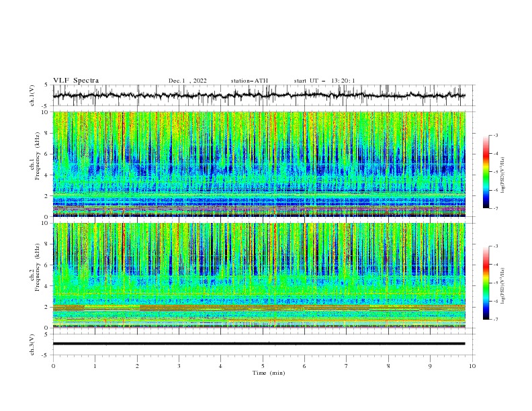The height and width of the screenshot is (411, 532).
Task: Click the "VLF Spectra" plot title
Action: click(x=76, y=81)
